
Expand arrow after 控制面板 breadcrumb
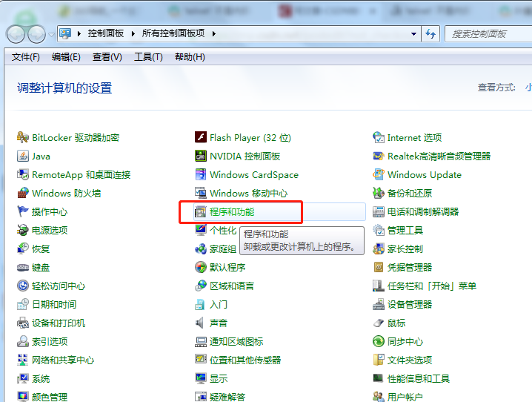[x=133, y=33]
